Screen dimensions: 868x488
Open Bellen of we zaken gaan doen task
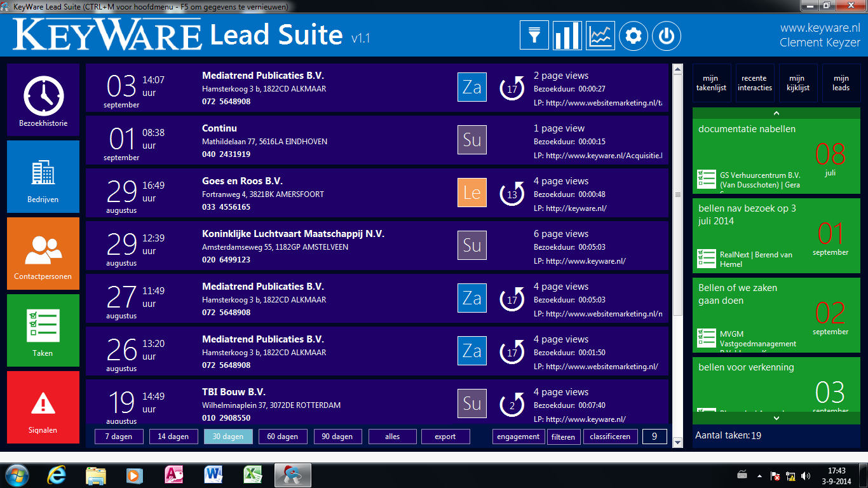tap(776, 316)
